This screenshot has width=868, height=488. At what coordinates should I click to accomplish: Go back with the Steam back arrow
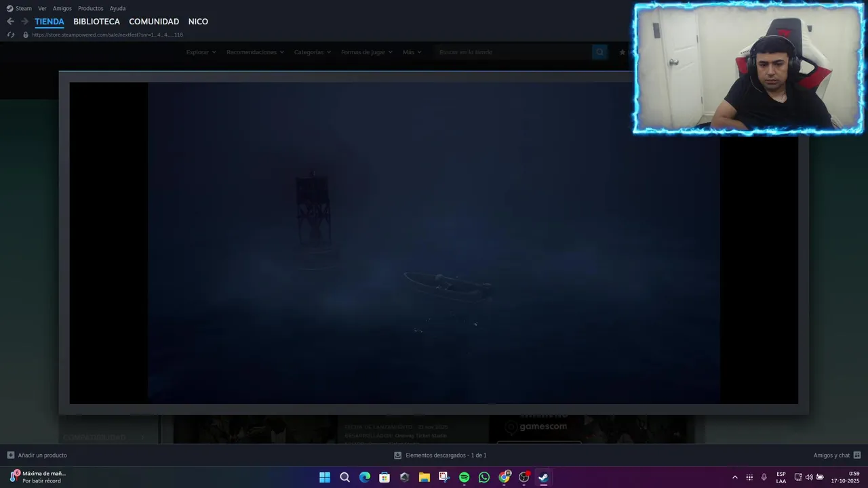10,22
